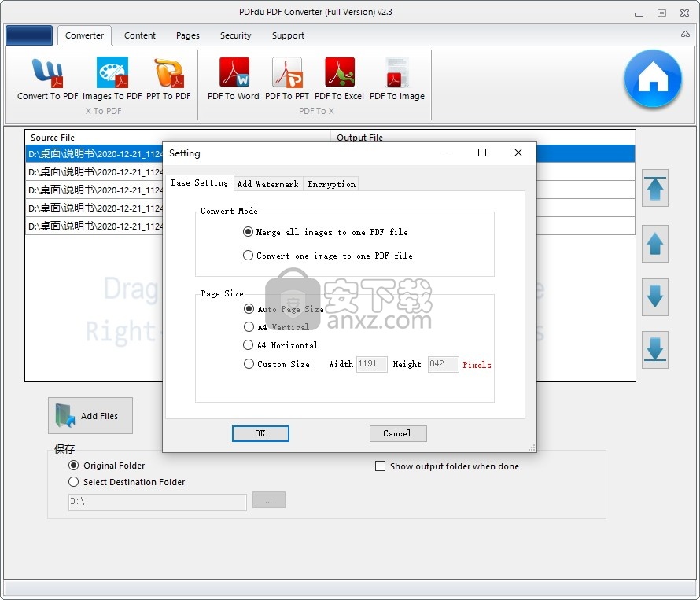The image size is (700, 600).
Task: Click the browse folder button
Action: pyautogui.click(x=269, y=500)
